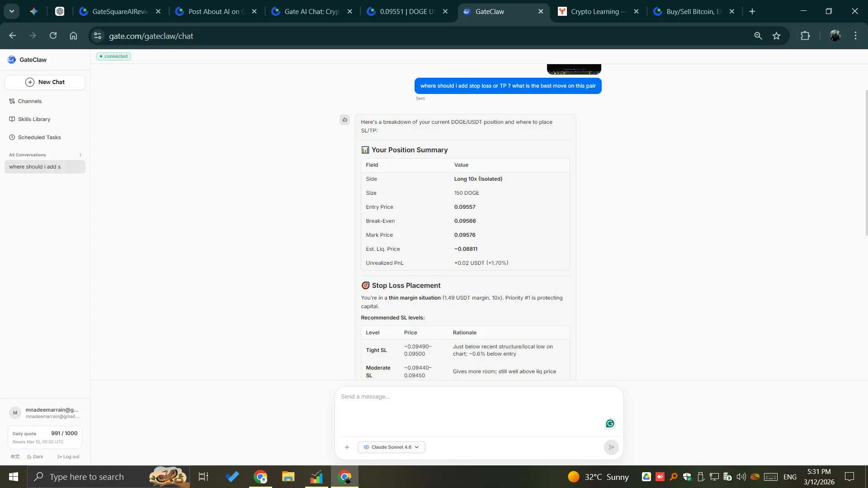Switch to the Crypto Learning tab
The image size is (868, 488).
[x=594, y=12]
